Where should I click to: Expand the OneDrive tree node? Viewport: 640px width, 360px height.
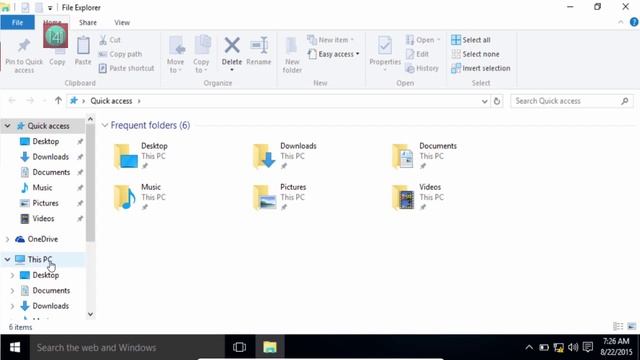coord(7,239)
